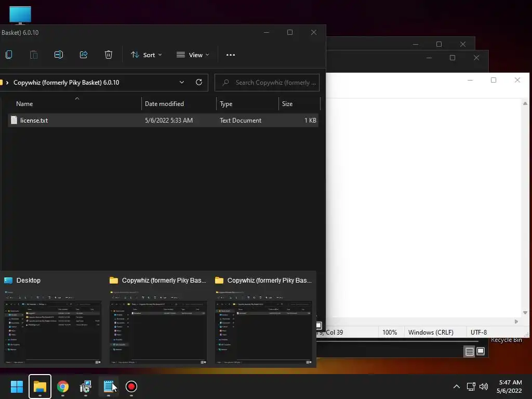Viewport: 532px width, 399px height.
Task: Click the Delete trash icon
Action: tap(108, 55)
